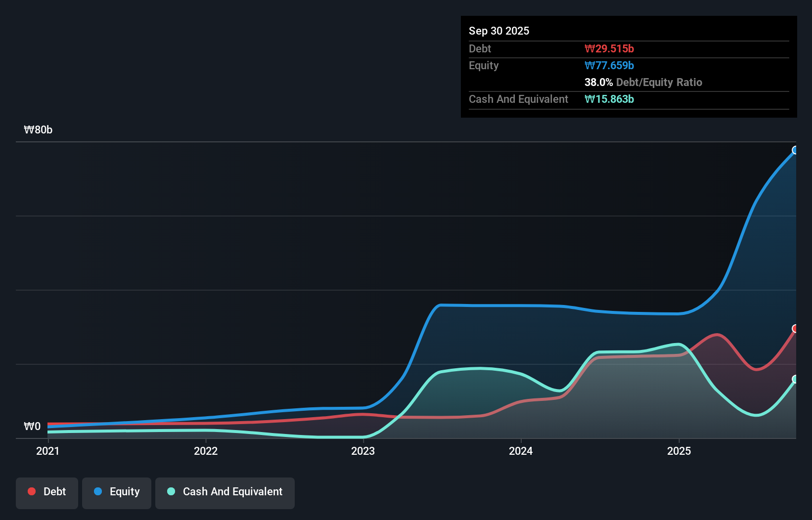Select the teal Cash endpoint marker on the chart
The width and height of the screenshot is (812, 520).
tap(795, 380)
